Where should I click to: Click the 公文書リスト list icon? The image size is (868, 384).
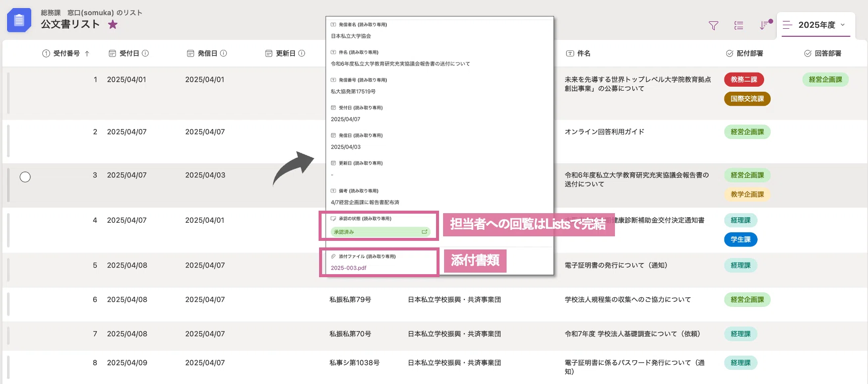(x=19, y=20)
